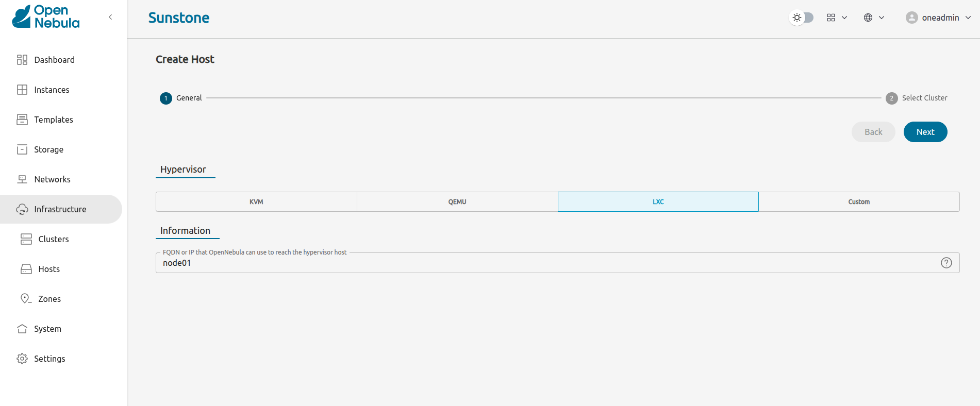Select the LXC hypervisor option
Image resolution: width=980 pixels, height=406 pixels.
click(658, 202)
